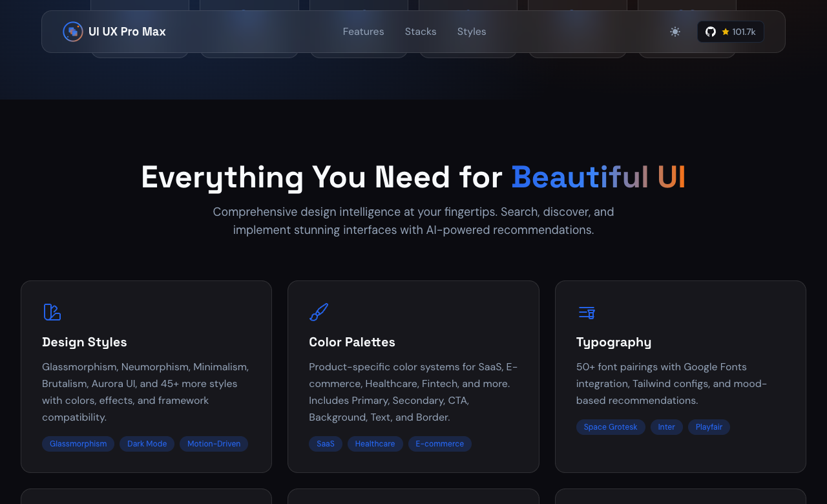Viewport: 827px width, 504px height.
Task: Click the Design Styles card title
Action: tap(85, 342)
